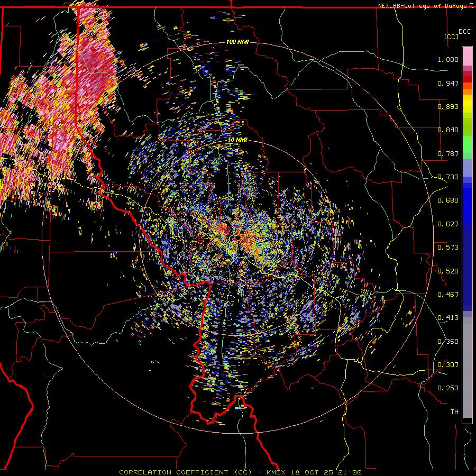Click the 18 OCT 25 21:00 timestamp
476x476 pixels.
pos(326,472)
